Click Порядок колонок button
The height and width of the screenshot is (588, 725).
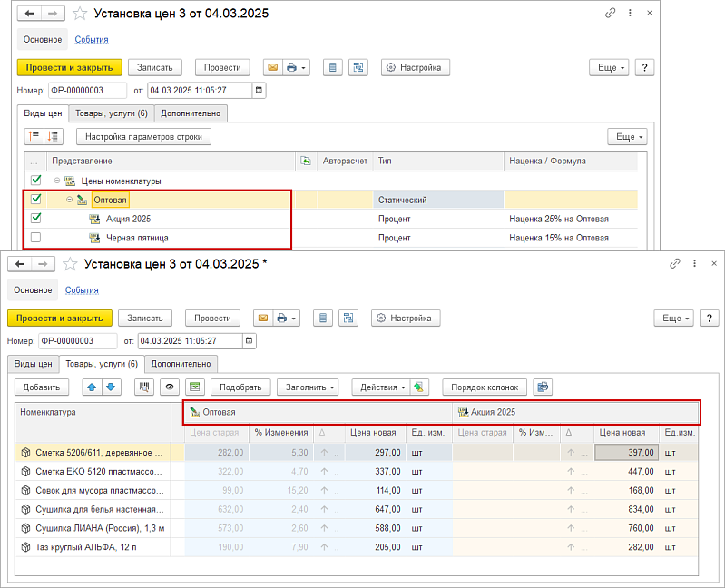click(x=485, y=387)
